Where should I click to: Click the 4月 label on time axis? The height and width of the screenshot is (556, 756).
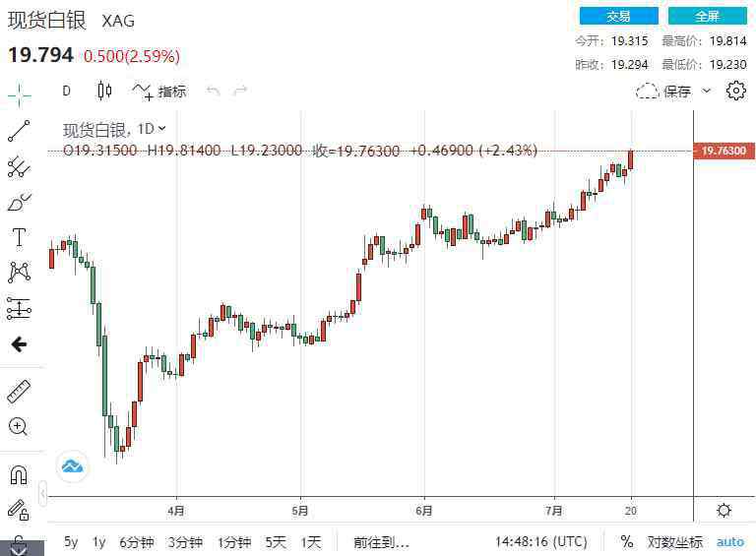176,510
